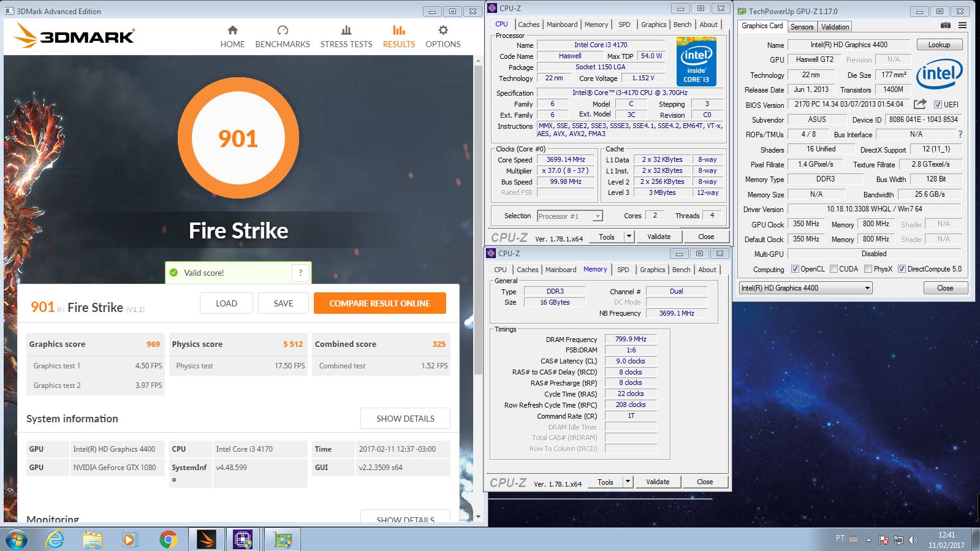This screenshot has width=980, height=551.
Task: Open SPD tab in bottom CPU-Z window
Action: (x=623, y=270)
